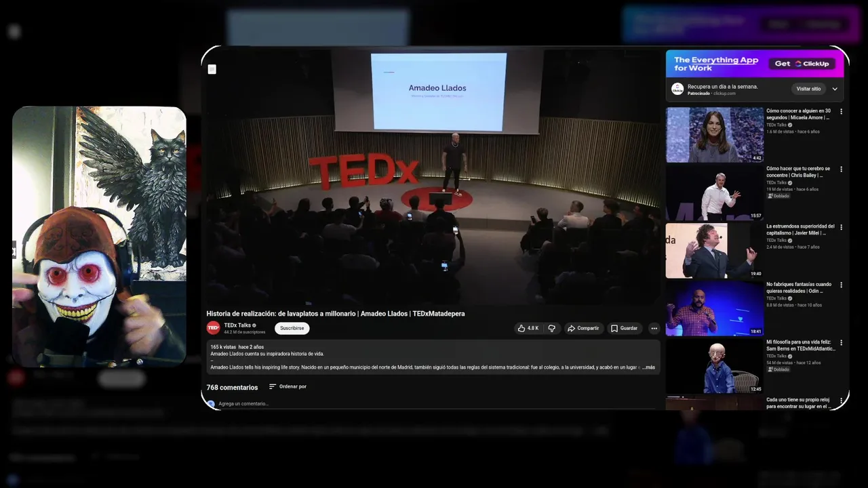Click the '768 comentarios' count
This screenshot has width=868, height=488.
pyautogui.click(x=232, y=388)
